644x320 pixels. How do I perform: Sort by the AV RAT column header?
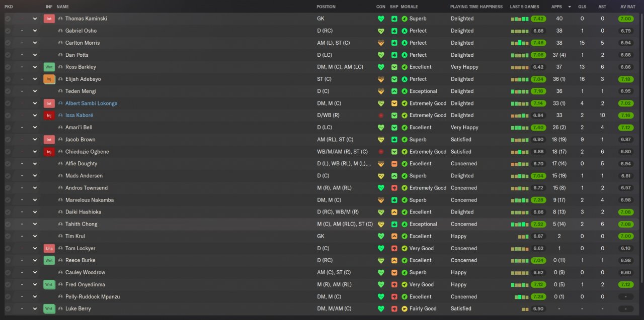point(626,7)
